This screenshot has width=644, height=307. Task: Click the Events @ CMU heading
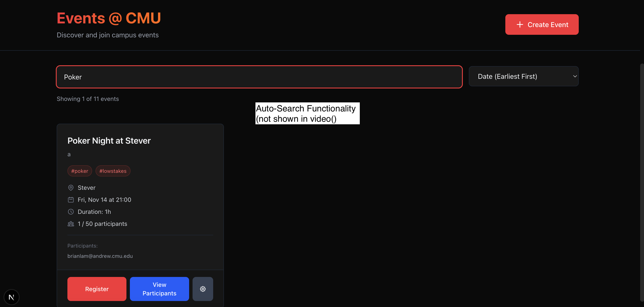tap(109, 18)
